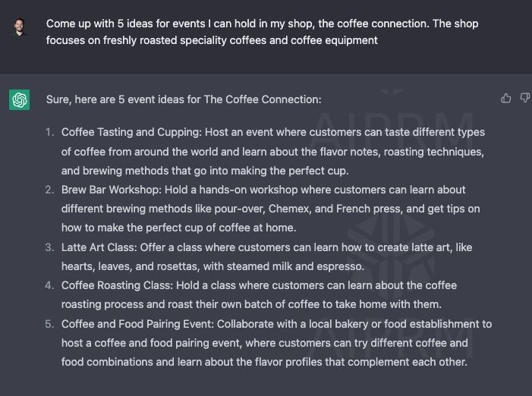Click the 'Coffee Tasting and Cupping' heading text

click(131, 132)
